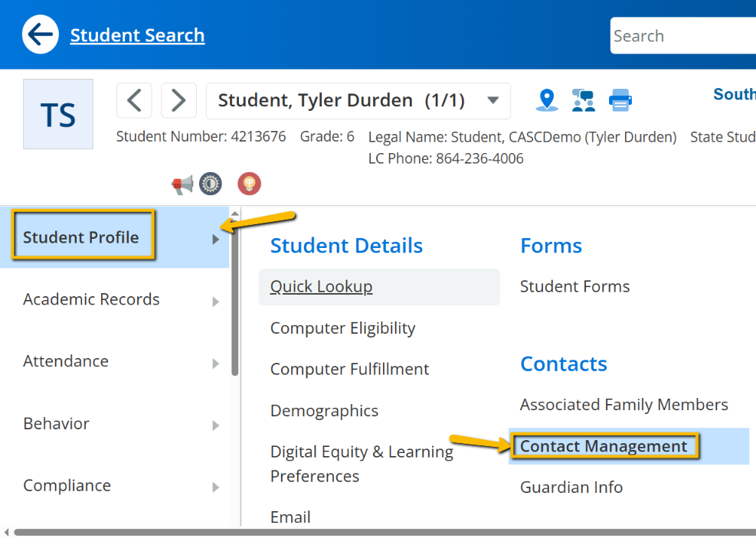Open Contact Management link
The width and height of the screenshot is (756, 538).
tap(603, 446)
